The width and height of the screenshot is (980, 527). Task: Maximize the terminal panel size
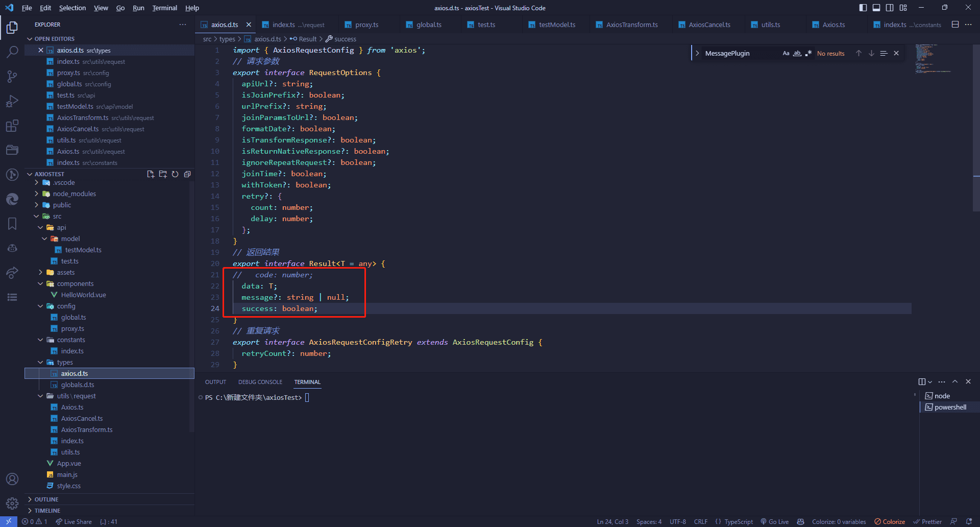955,381
